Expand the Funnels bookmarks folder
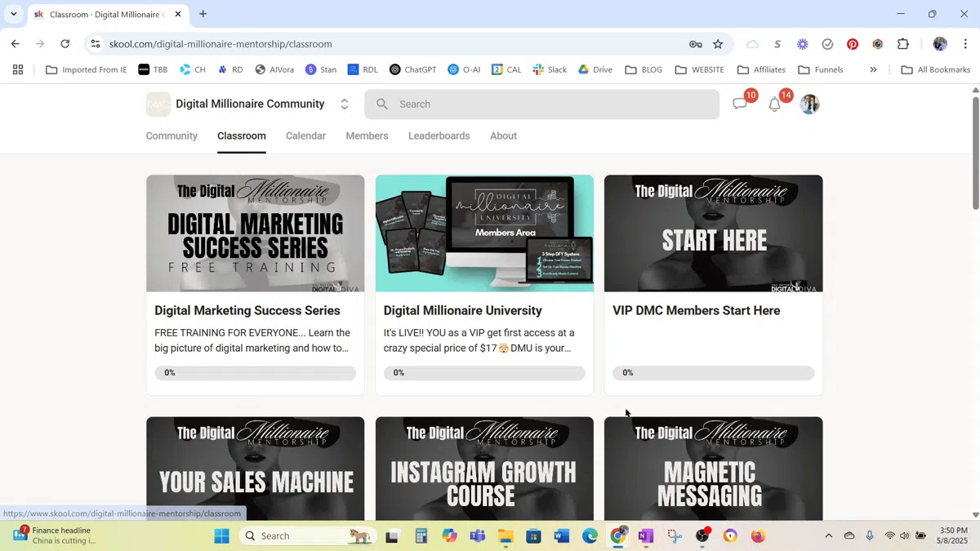Screen dimensions: 980x551 coord(821,69)
